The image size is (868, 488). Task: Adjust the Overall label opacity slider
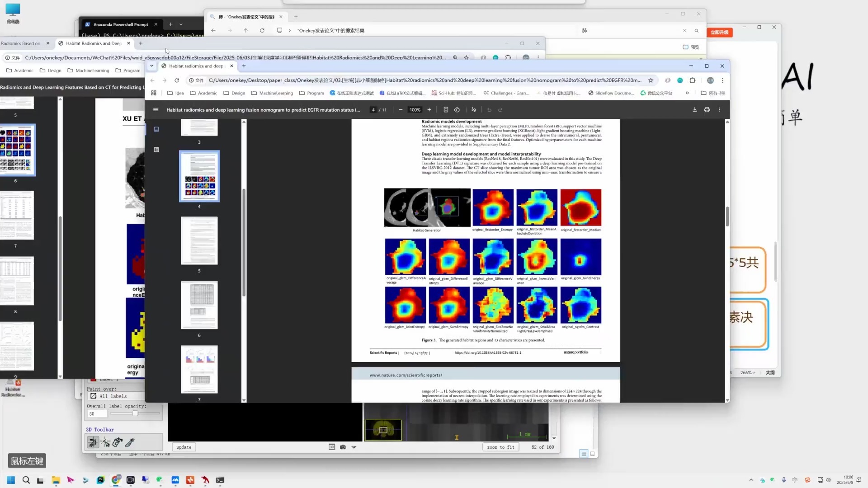click(x=135, y=413)
